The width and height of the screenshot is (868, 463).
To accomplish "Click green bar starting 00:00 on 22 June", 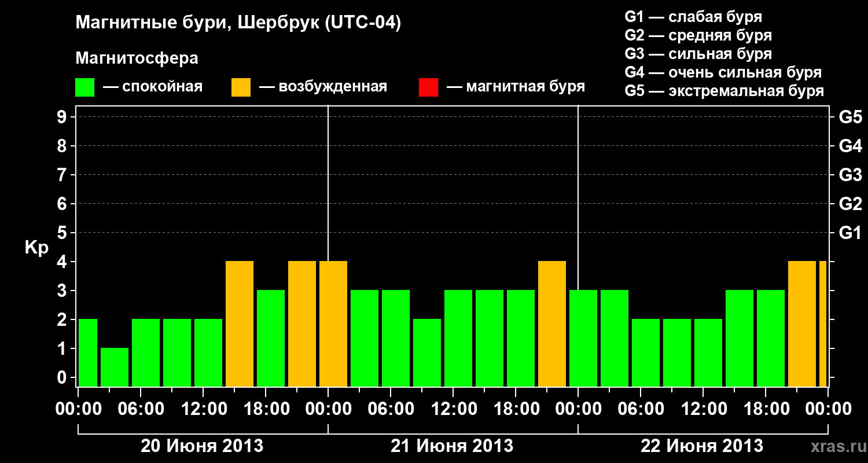I will [x=583, y=338].
